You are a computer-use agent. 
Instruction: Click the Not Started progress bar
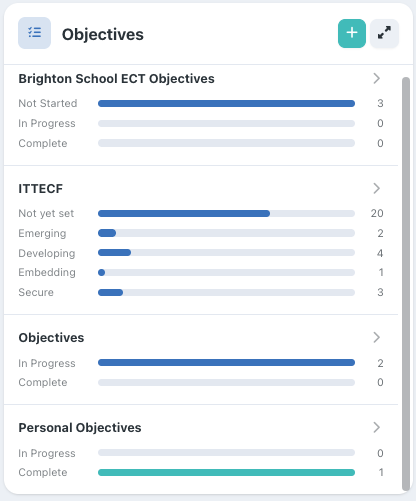click(226, 103)
